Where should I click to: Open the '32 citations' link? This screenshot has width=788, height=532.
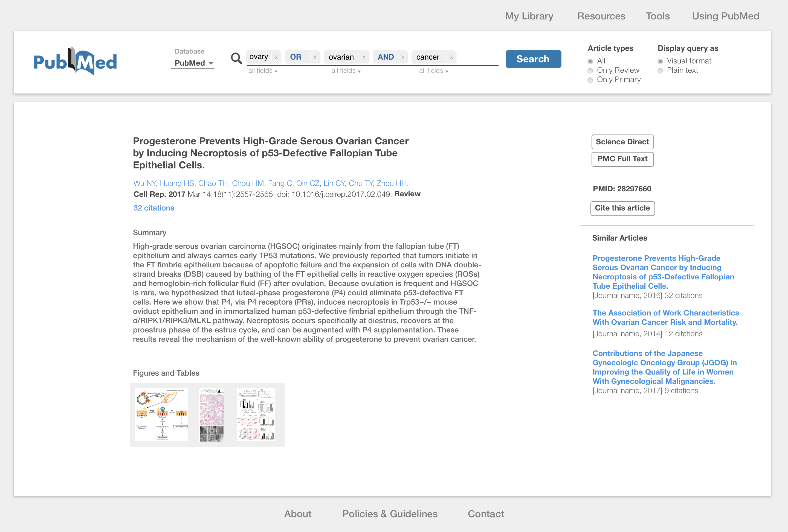pos(153,208)
